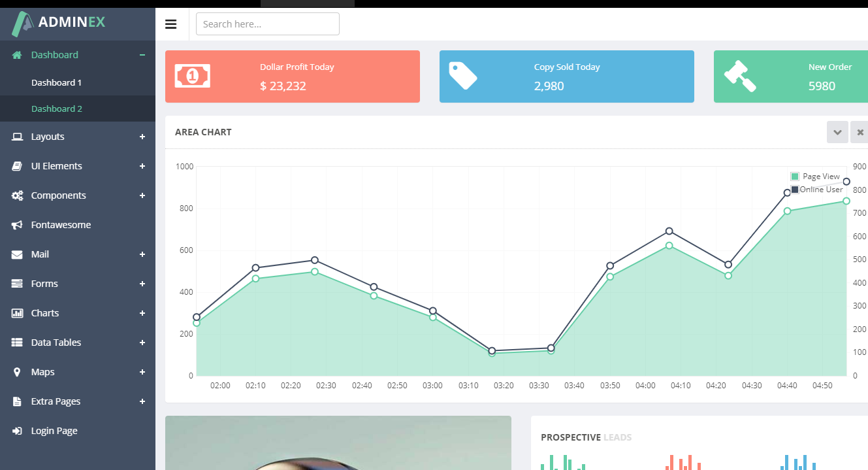The image size is (868, 470).
Task: Expand the Charts submenu plus sign
Action: 142,313
